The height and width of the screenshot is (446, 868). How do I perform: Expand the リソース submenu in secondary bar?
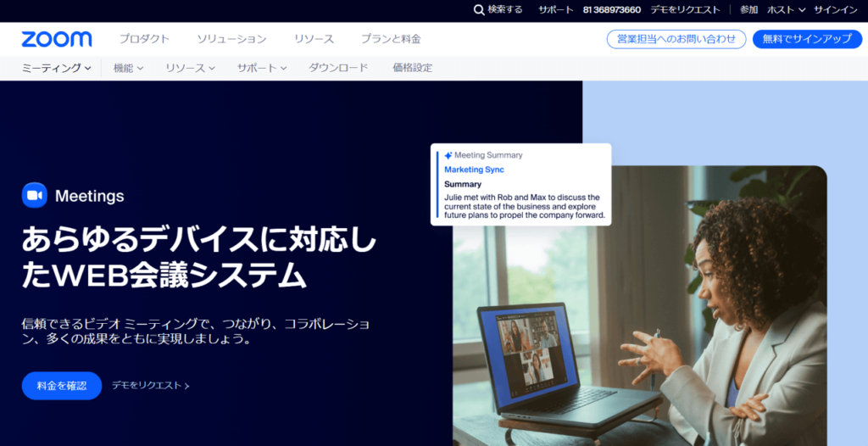190,68
